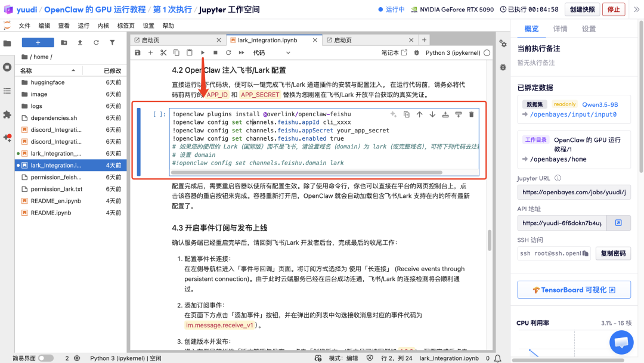644x363 pixels.
Task: Open the cell type dropdown showing 代码
Action: [x=271, y=52]
